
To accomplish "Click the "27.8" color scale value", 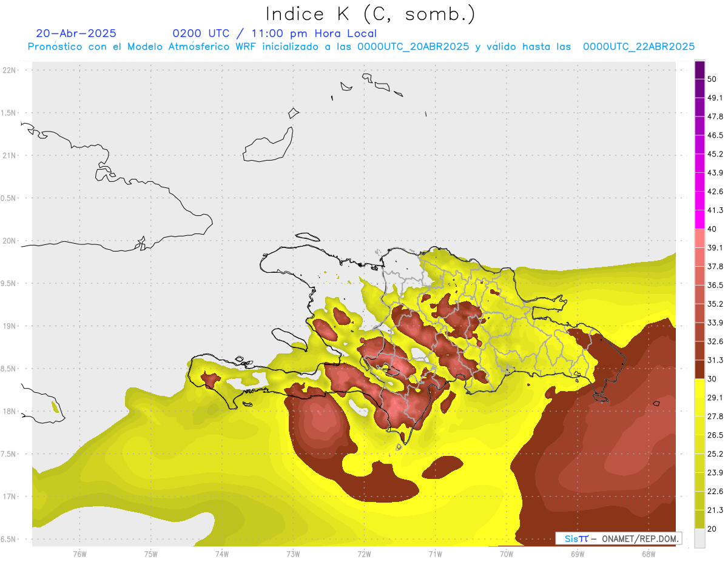I will click(715, 416).
